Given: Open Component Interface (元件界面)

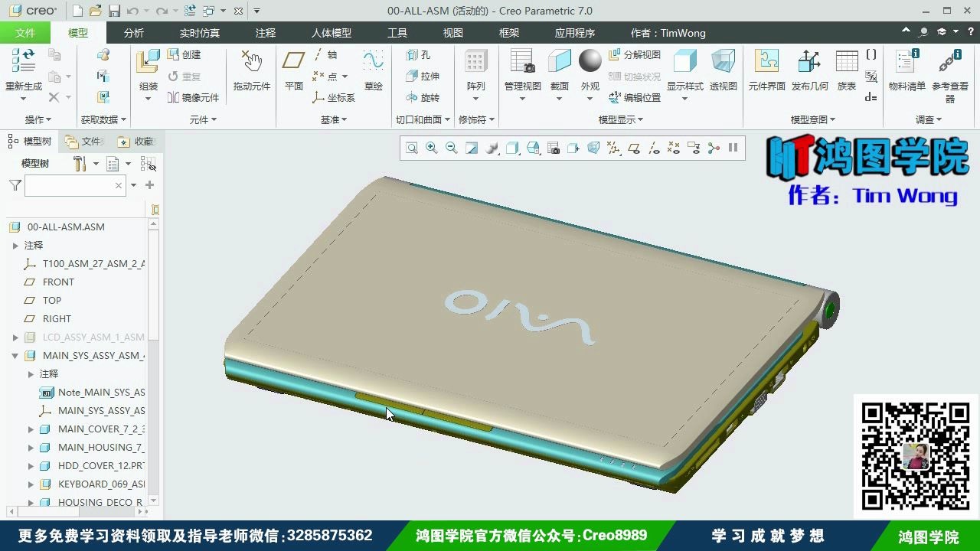Looking at the screenshot, I should (766, 71).
